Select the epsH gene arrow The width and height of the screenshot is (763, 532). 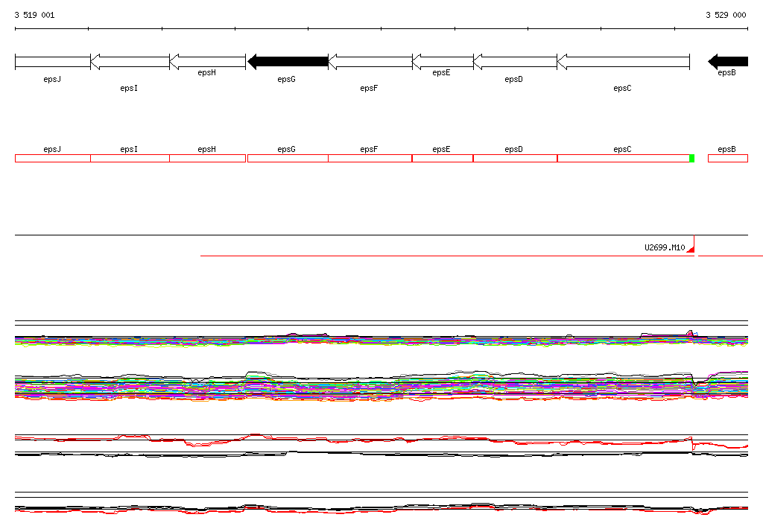(208, 62)
